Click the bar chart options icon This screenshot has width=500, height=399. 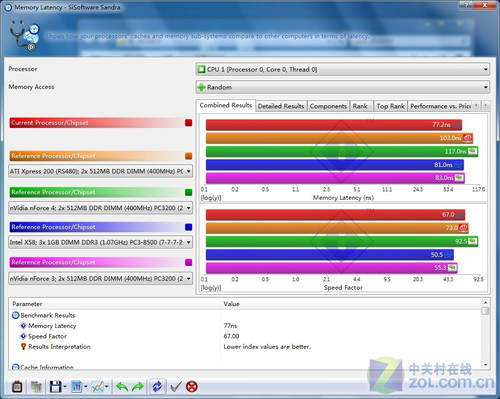pyautogui.click(x=76, y=387)
